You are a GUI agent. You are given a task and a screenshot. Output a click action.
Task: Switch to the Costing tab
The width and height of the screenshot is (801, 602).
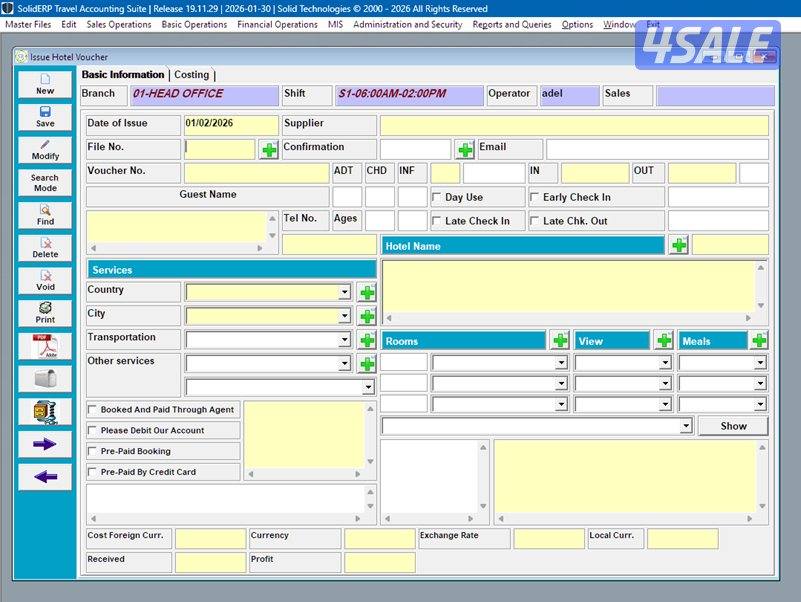(193, 74)
